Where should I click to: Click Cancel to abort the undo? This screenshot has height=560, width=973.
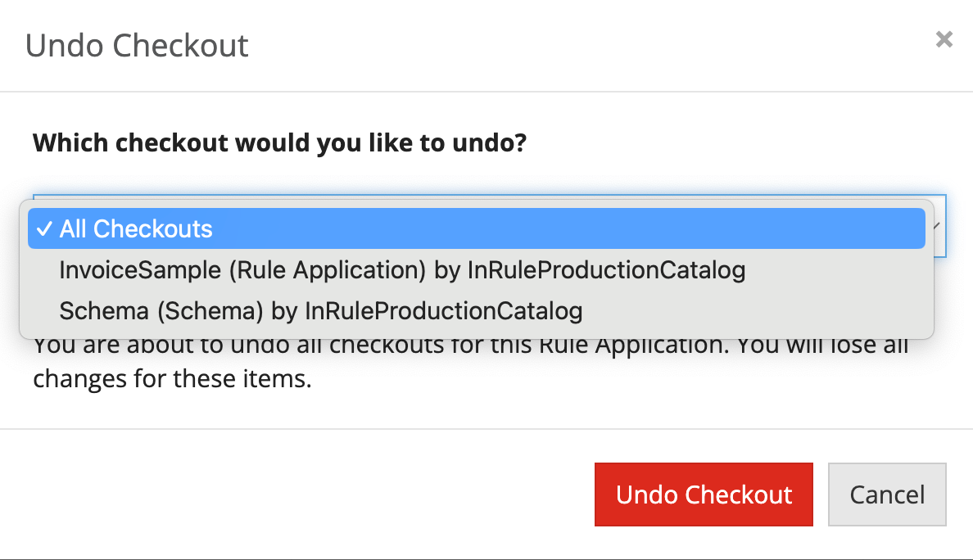click(x=887, y=495)
